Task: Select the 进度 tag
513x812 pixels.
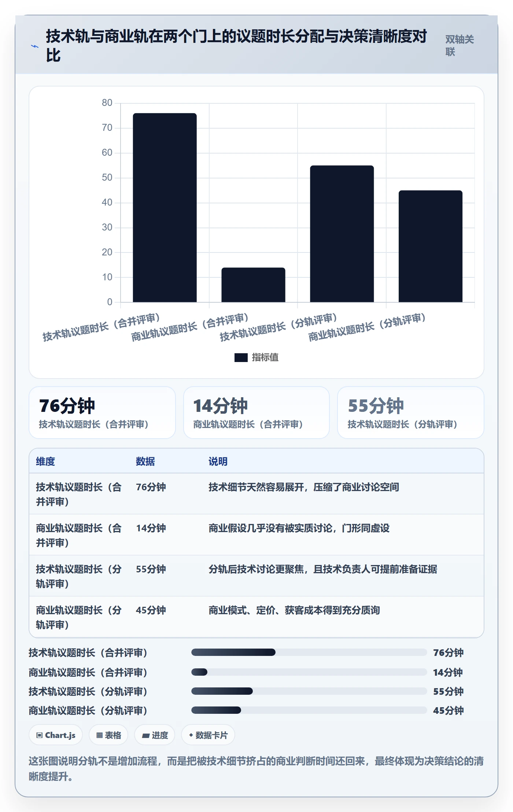Action: (155, 735)
